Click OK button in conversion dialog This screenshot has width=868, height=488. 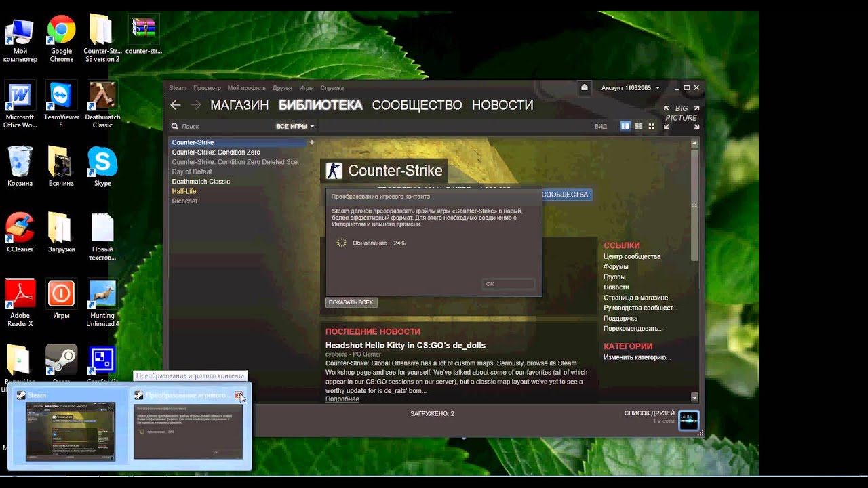(x=509, y=284)
